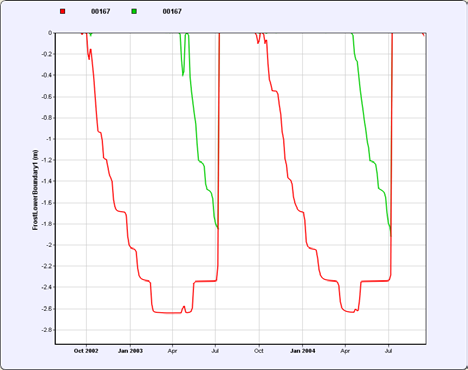Click the Jan 2003 x-axis label
468x370 pixels.
(130, 351)
